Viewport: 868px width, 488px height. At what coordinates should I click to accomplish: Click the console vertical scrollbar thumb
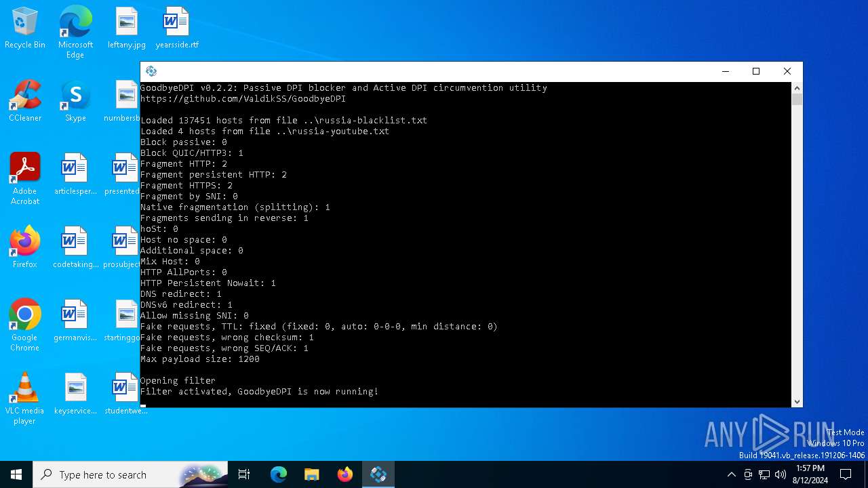click(797, 100)
